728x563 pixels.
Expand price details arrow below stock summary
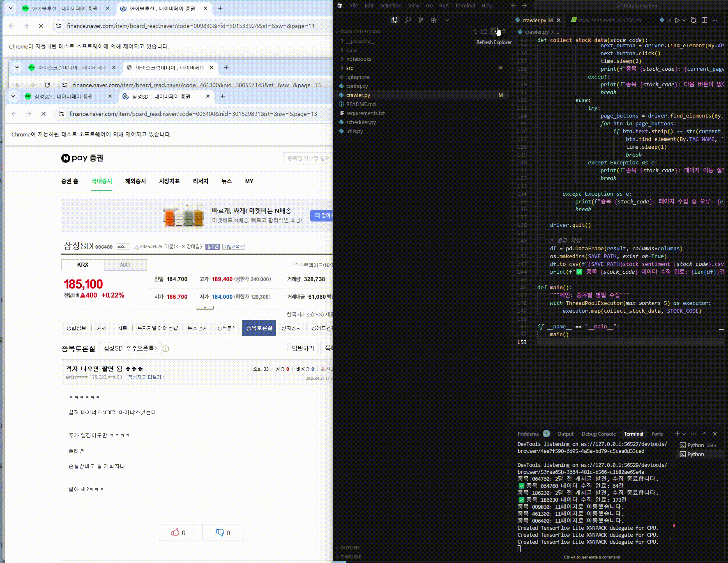click(x=205, y=307)
